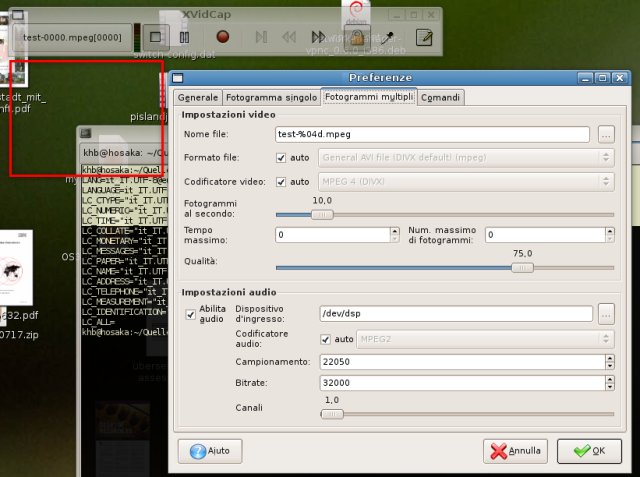Open the Comandi tab
Screen dimensions: 640x477
[440, 98]
